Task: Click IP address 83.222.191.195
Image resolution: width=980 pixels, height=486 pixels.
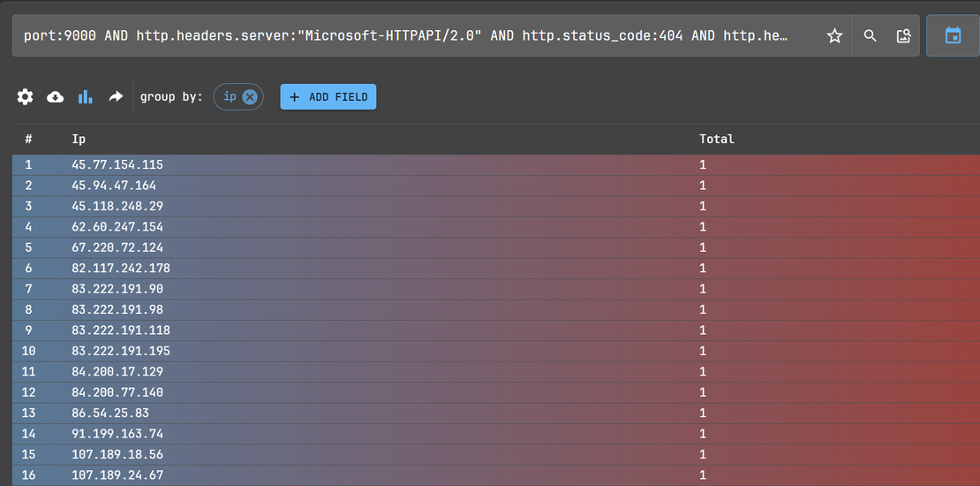Action: pos(121,351)
